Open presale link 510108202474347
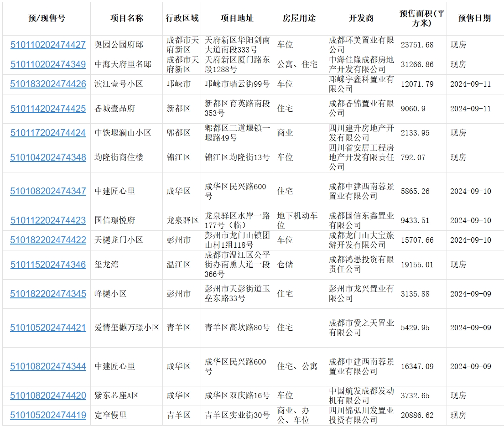Screen dimensions: 504x427 tap(48, 191)
